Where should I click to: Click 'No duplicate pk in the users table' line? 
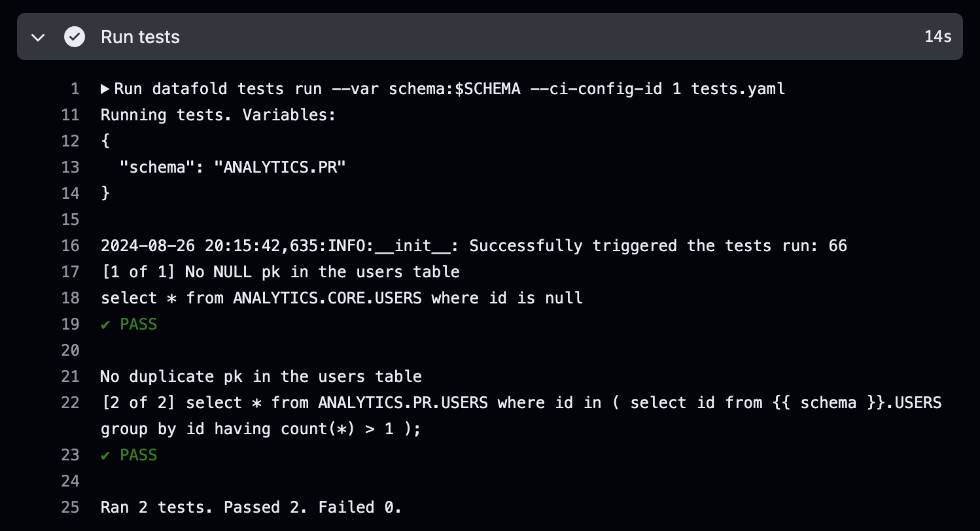click(x=261, y=377)
